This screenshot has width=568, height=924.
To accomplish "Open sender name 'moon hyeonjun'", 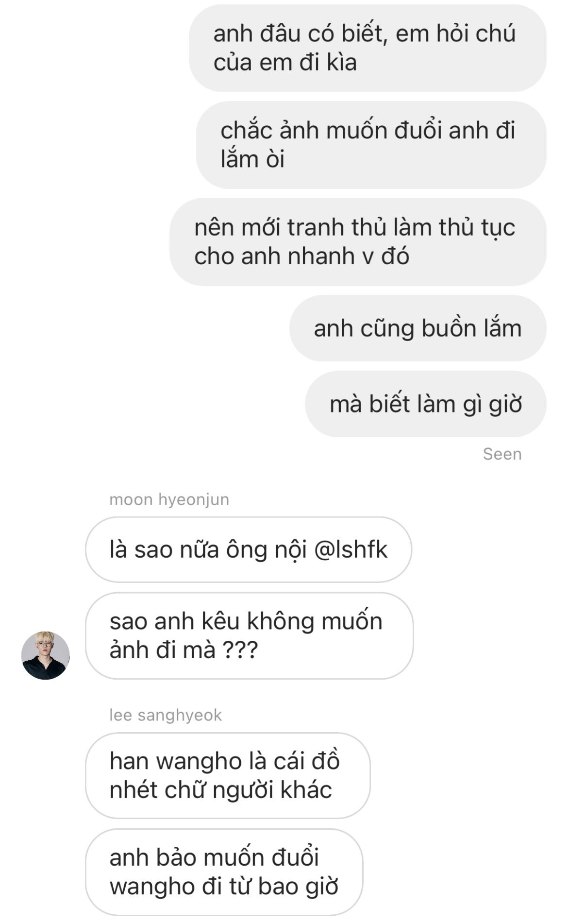I will click(169, 499).
